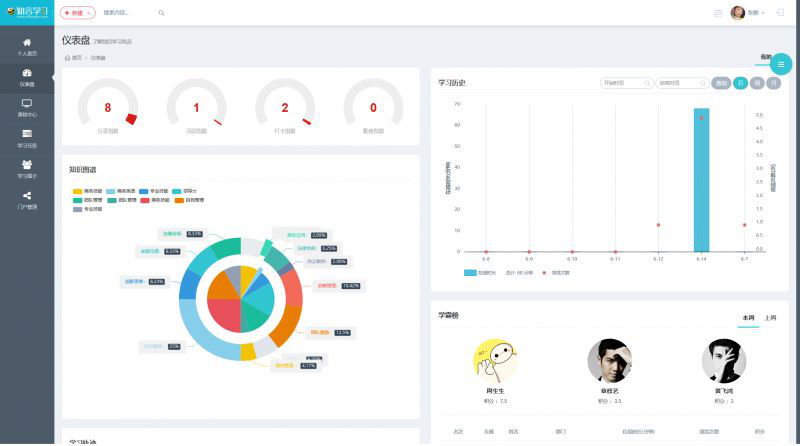Click the first breadcrumb link after home icon
The width and height of the screenshot is (800, 446).
(x=77, y=58)
